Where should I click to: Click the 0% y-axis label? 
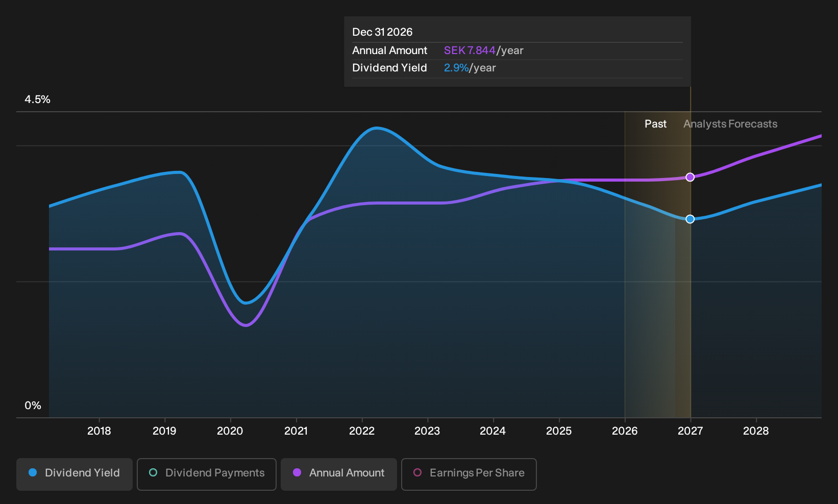point(33,406)
